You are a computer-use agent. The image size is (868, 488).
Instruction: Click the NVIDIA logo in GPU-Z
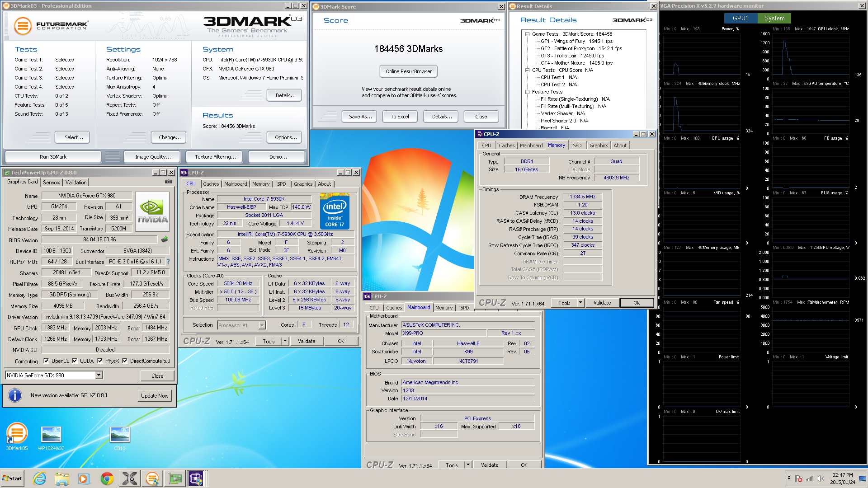[x=152, y=212]
